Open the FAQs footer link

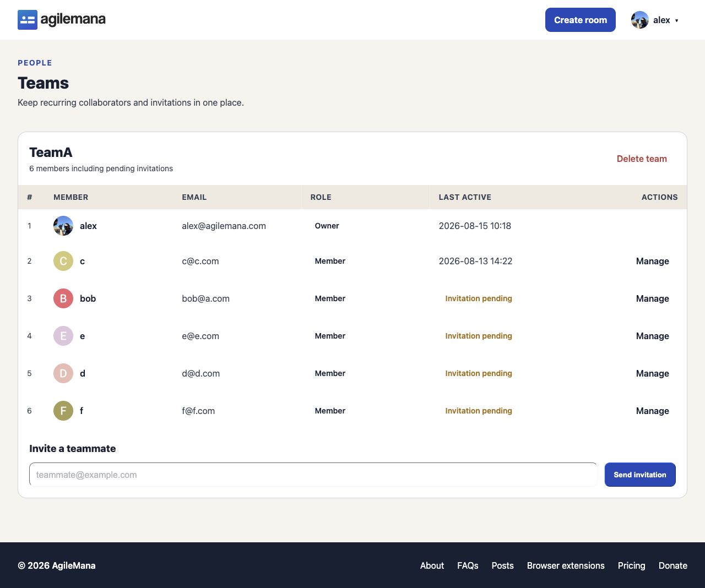(468, 565)
